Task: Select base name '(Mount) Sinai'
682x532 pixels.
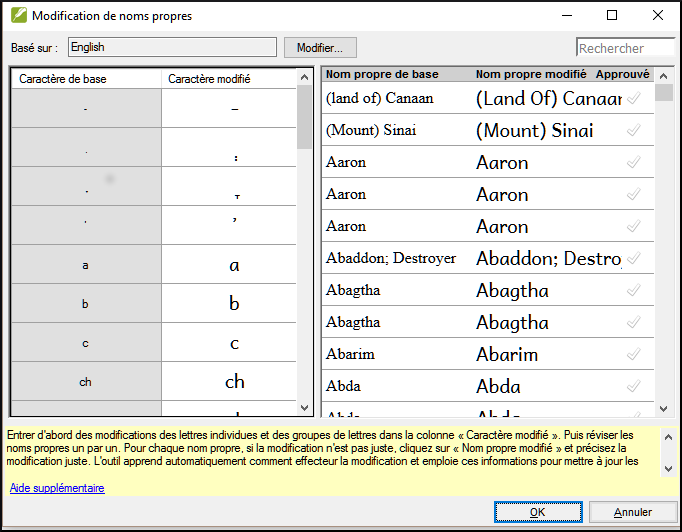Action: click(371, 130)
